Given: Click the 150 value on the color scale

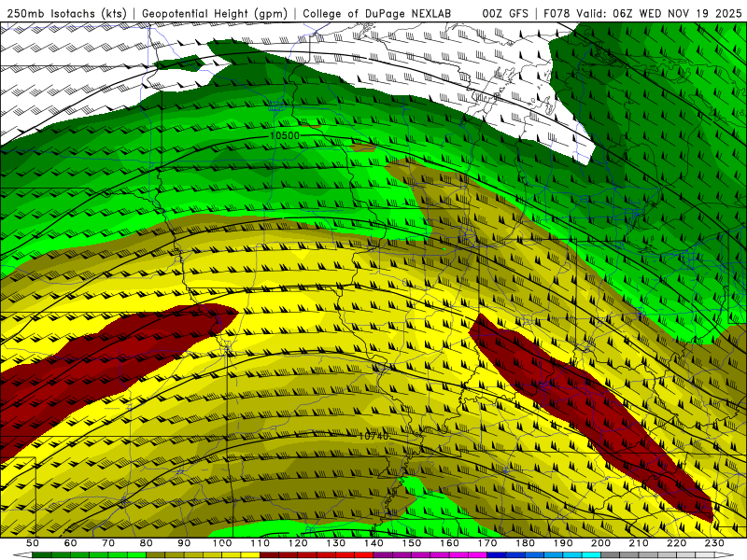Looking at the screenshot, I should pos(411,543).
